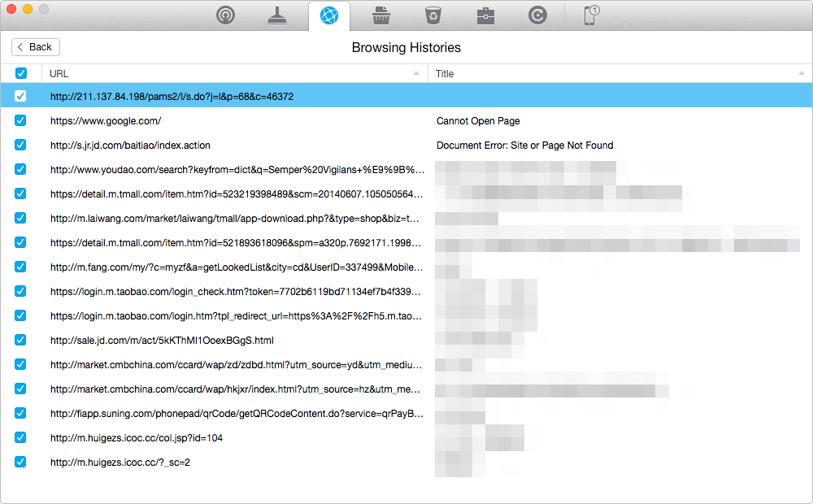The width and height of the screenshot is (813, 504).
Task: Select the m.laiwang.com app-download URL
Action: (x=234, y=219)
